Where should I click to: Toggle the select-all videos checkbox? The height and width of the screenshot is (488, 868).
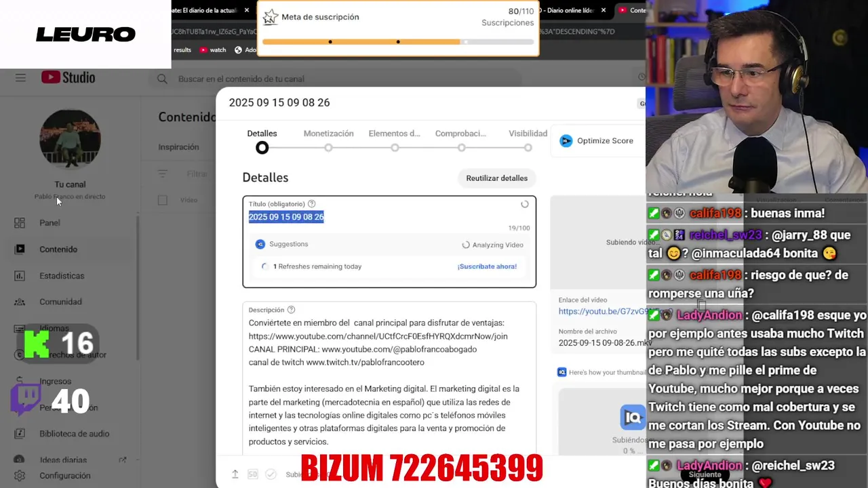tap(162, 200)
